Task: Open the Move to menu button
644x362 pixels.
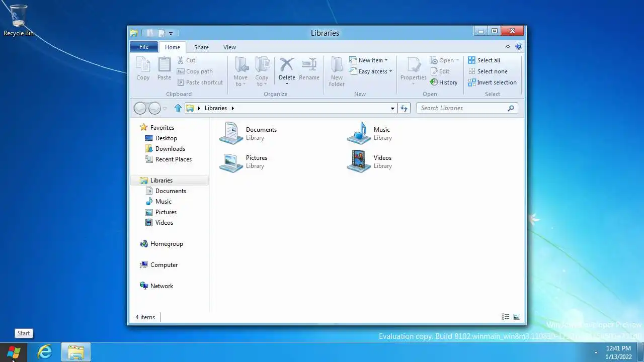Action: tap(240, 71)
